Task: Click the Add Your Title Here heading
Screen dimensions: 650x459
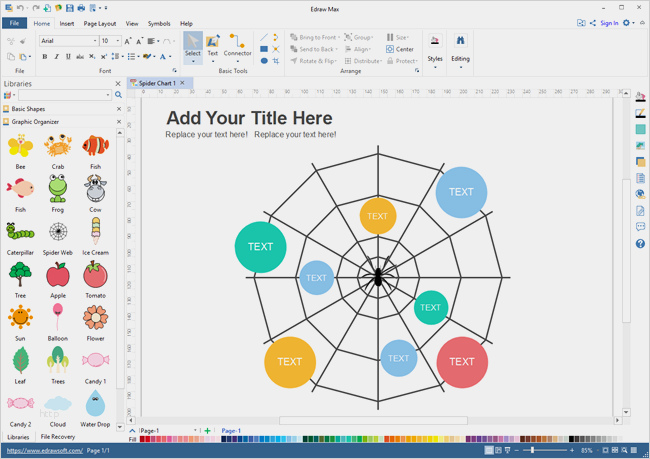Action: tap(249, 118)
